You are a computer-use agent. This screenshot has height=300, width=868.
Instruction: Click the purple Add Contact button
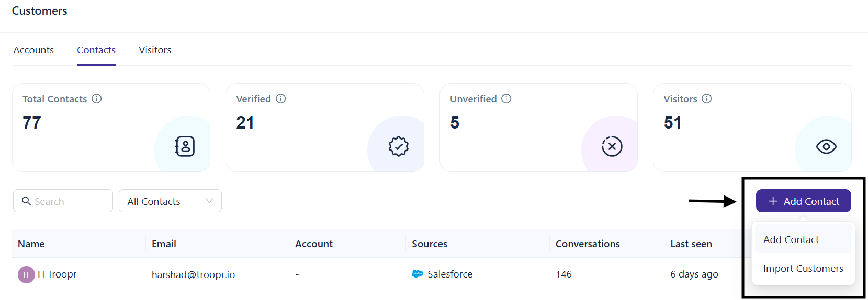pos(803,201)
